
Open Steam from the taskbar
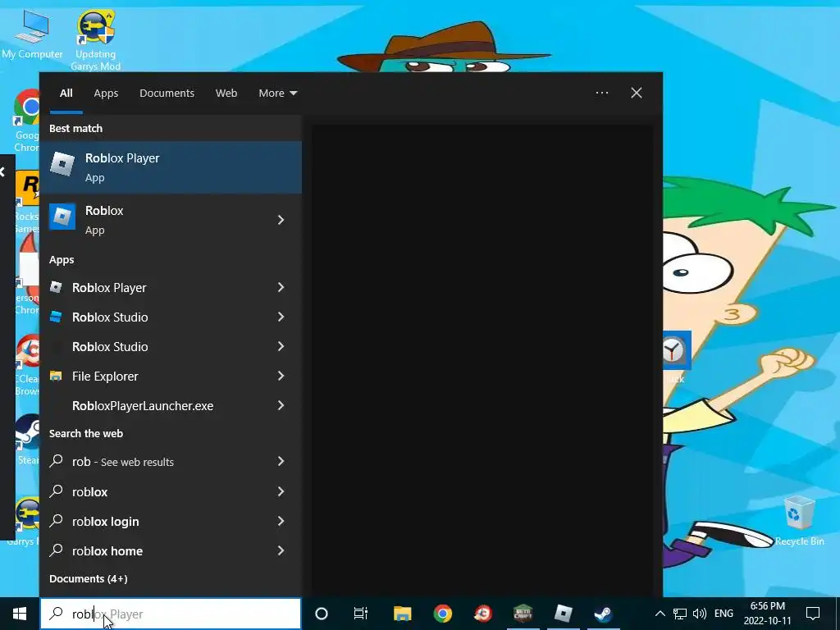coord(603,614)
